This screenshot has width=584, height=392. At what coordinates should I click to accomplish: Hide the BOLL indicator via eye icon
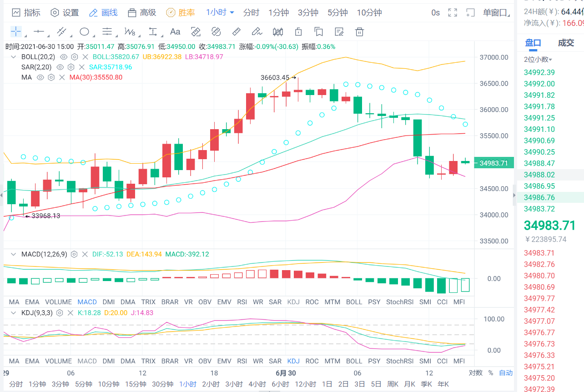point(64,57)
